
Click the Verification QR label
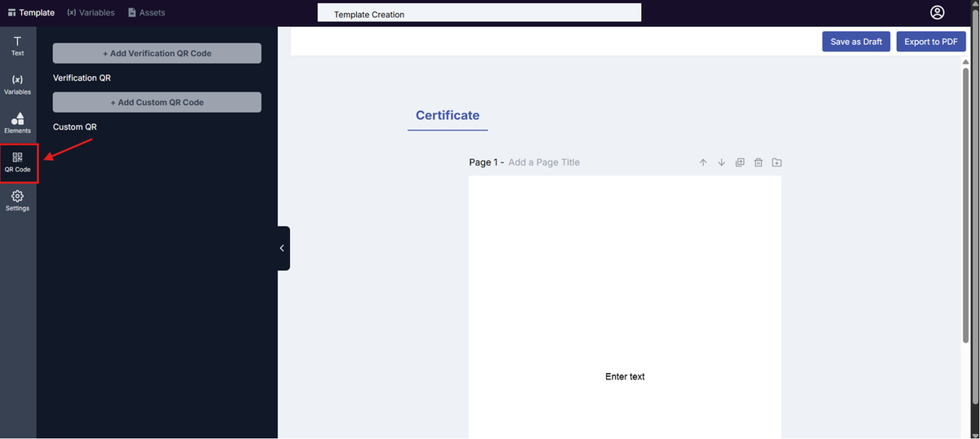(82, 78)
